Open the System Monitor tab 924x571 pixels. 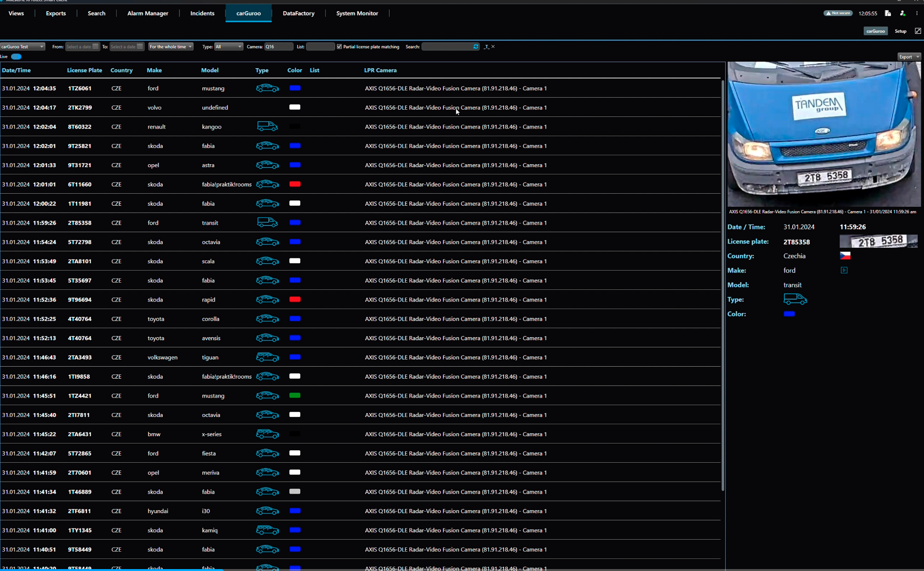(357, 14)
